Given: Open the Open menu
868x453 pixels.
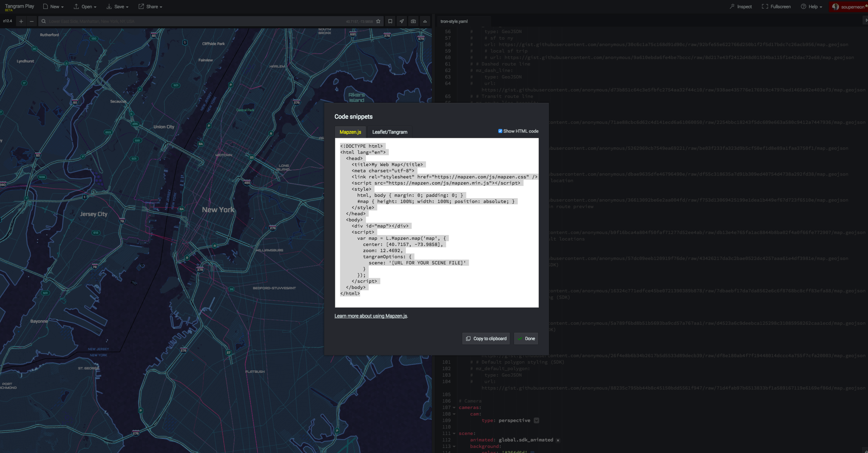Looking at the screenshot, I should pos(85,7).
